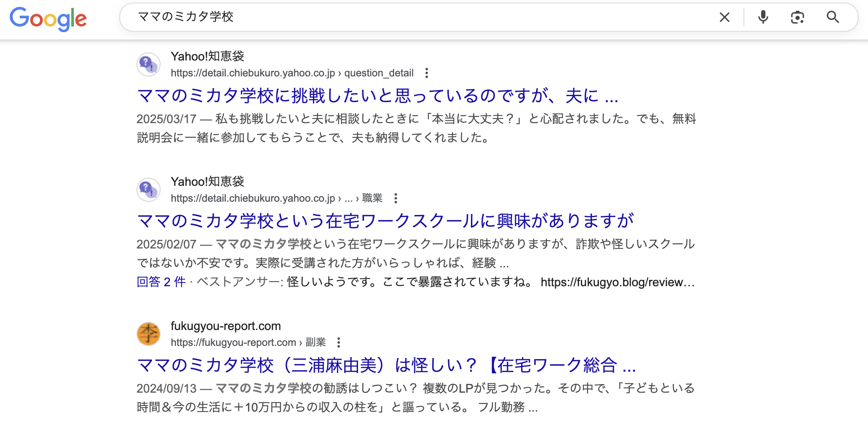Click the 2025/02/07 snippet text
The height and width of the screenshot is (424, 868).
416,253
